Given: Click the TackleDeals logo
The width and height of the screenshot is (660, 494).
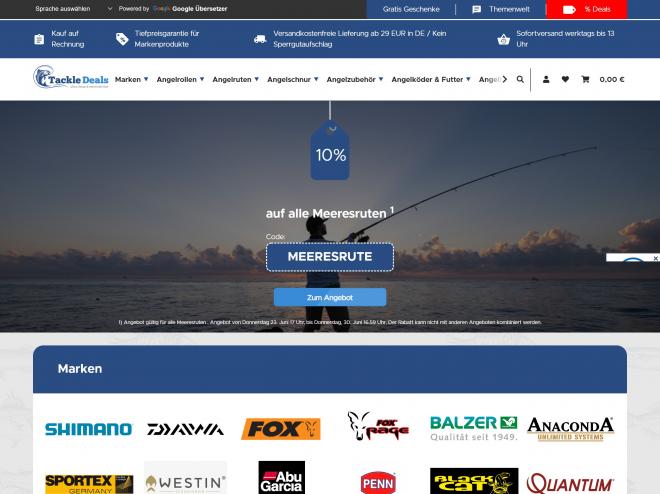Looking at the screenshot, I should pyautogui.click(x=71, y=77).
